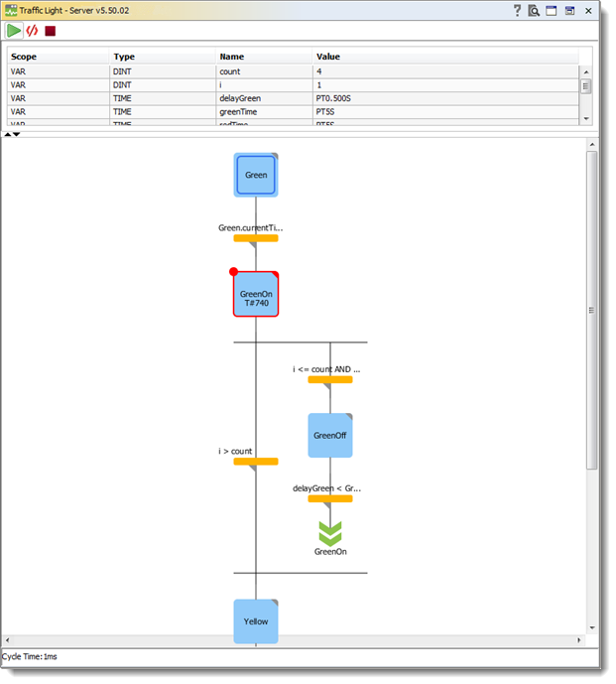The image size is (616, 684).
Task: Click the save disk icon in title bar
Action: (570, 11)
